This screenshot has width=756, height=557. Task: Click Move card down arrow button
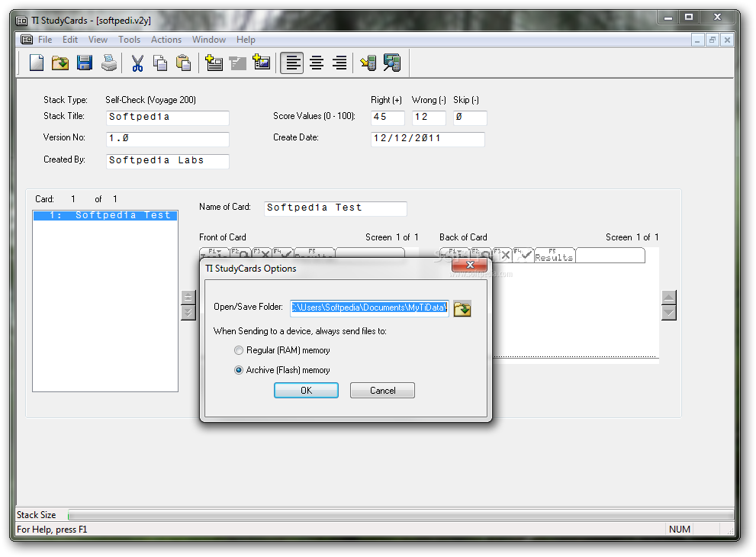(x=188, y=313)
